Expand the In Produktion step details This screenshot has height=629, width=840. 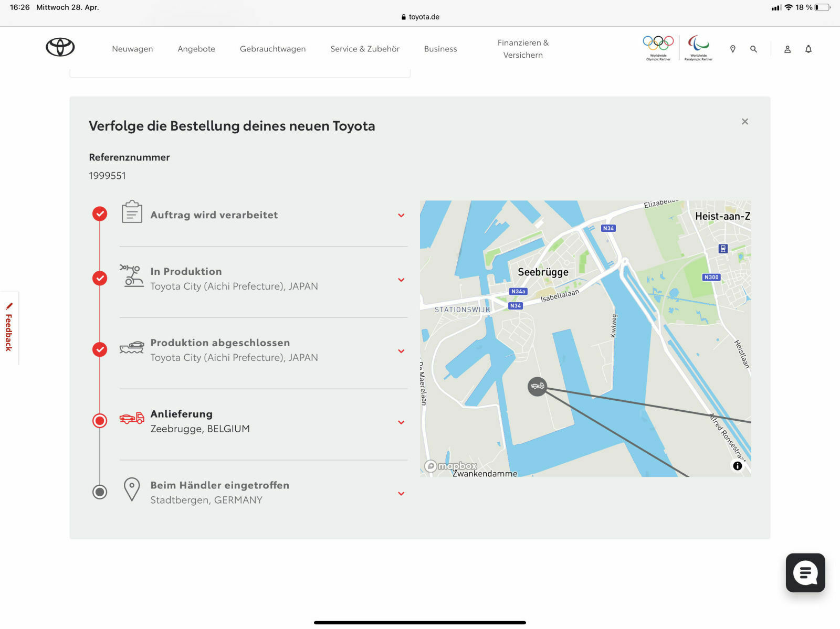pos(401,280)
